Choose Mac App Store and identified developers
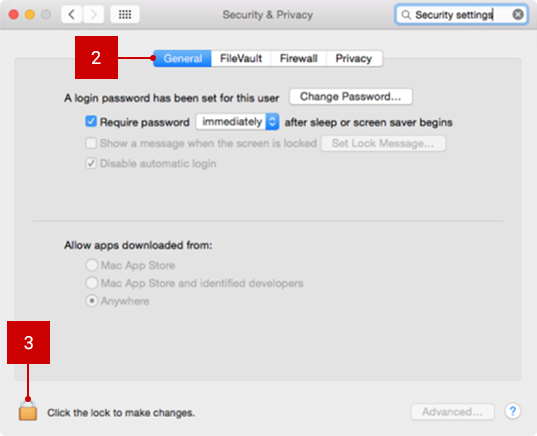The width and height of the screenshot is (537, 436). click(92, 283)
